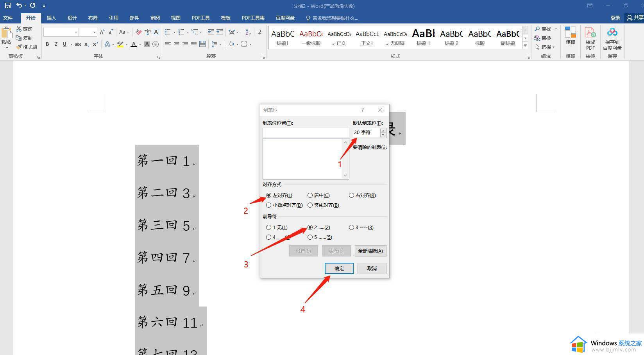Click the Align Left paragraph icon
This screenshot has height=355, width=644.
168,44
